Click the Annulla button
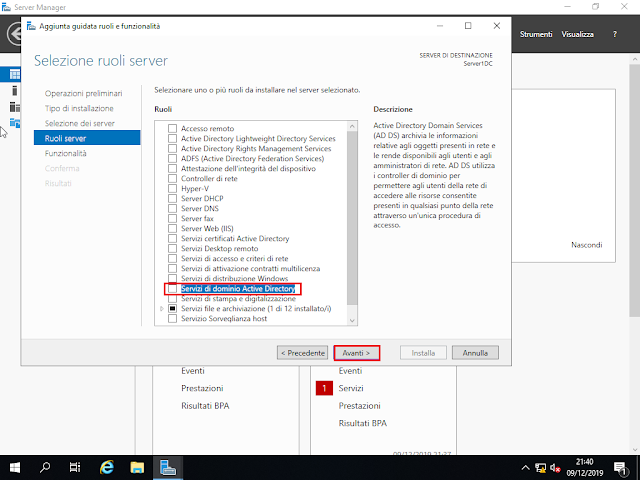This screenshot has height=480, width=640. (475, 353)
